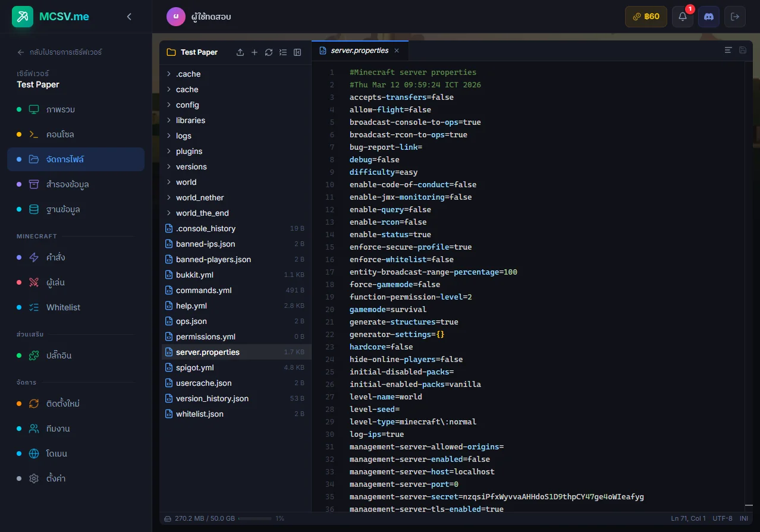
Task: Click the disk usage progress bar
Action: [255, 518]
